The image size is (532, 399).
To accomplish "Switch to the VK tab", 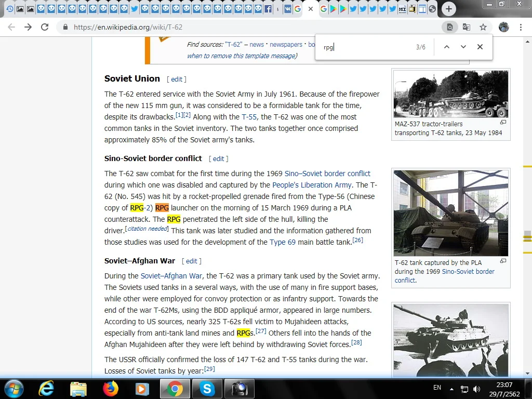I will click(287, 9).
